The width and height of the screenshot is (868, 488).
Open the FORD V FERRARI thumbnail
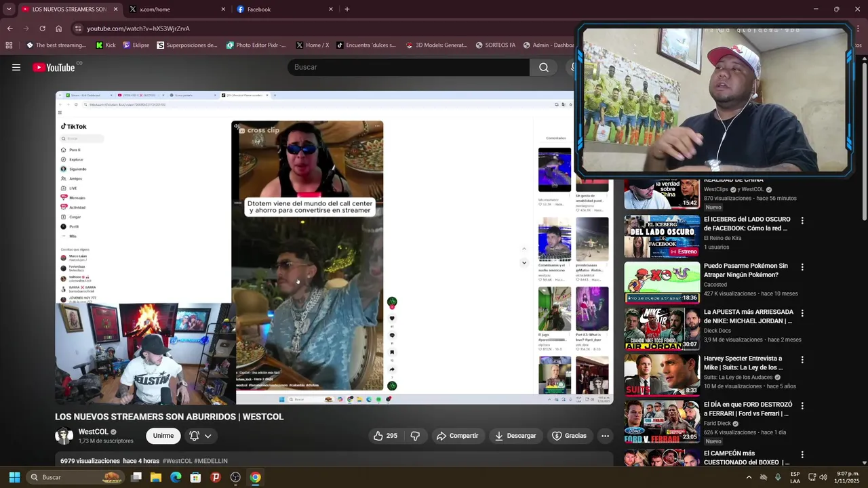tap(662, 421)
